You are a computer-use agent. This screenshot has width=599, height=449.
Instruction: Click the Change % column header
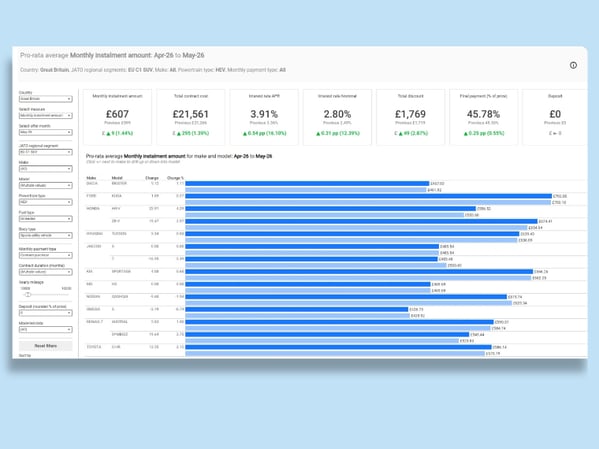point(175,178)
